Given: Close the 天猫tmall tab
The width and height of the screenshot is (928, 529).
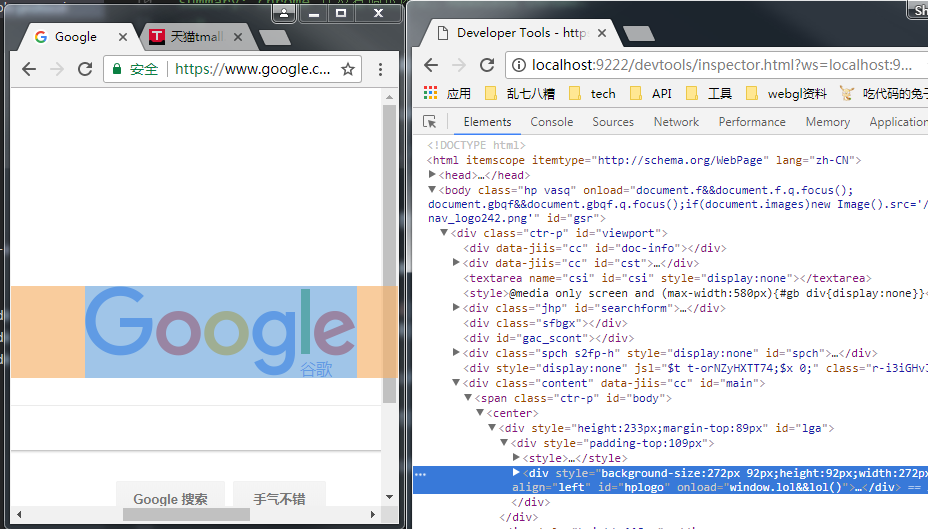Looking at the screenshot, I should click(x=238, y=37).
